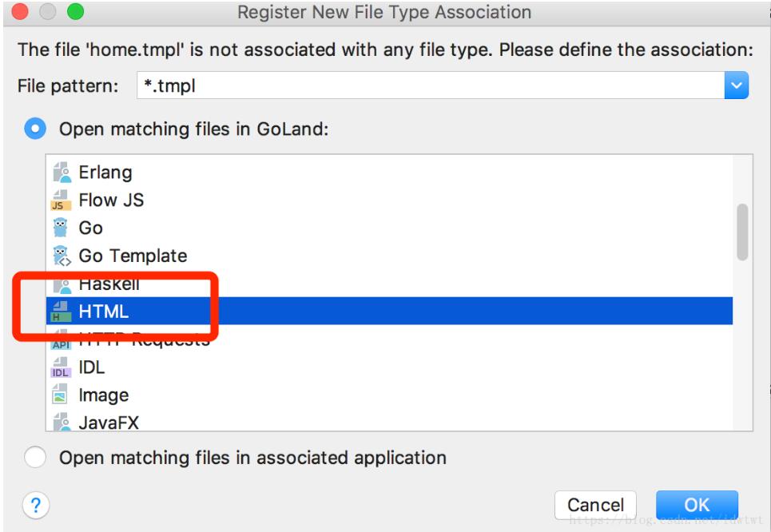This screenshot has height=532, width=771.
Task: Select Go Template in the list
Action: pyautogui.click(x=133, y=256)
